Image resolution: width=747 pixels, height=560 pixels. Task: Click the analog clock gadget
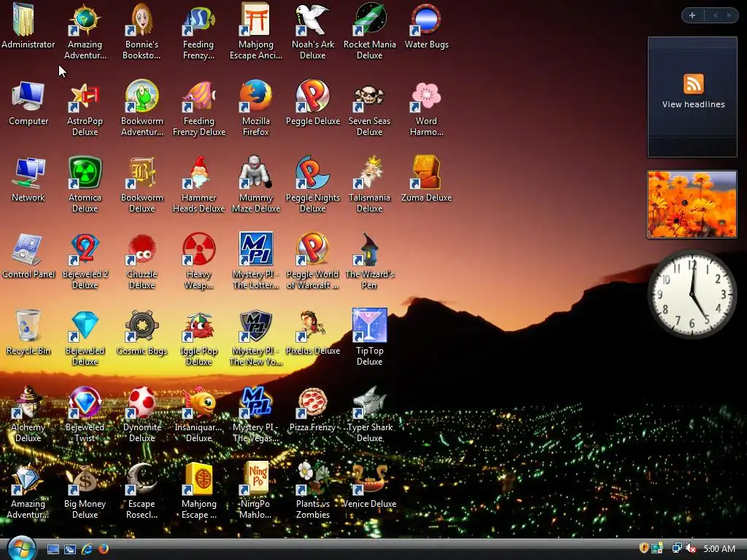[692, 295]
